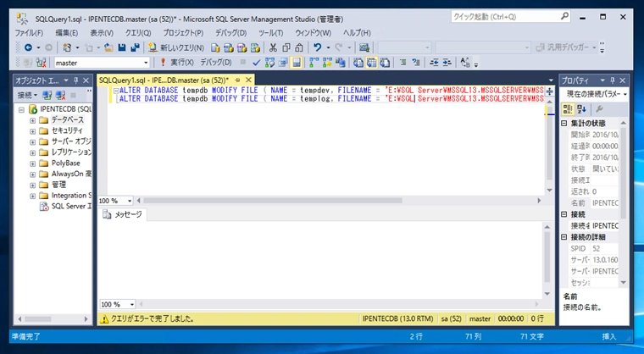Click the クイック起動 search box
The width and height of the screenshot is (644, 354).
click(x=511, y=17)
